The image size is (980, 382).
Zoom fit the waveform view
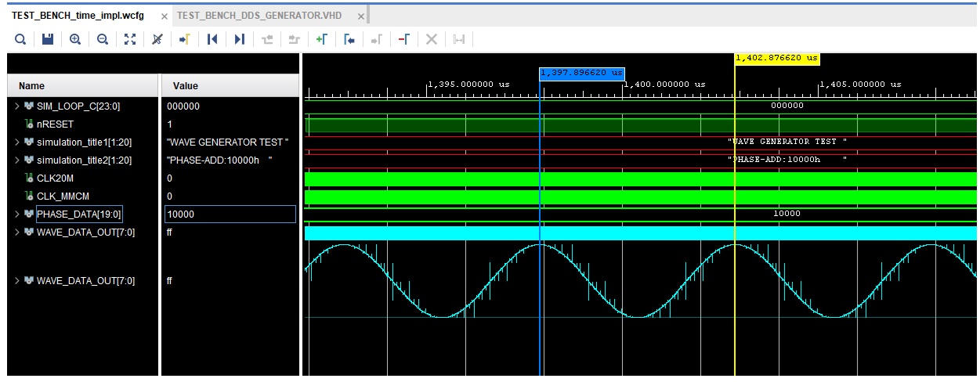[x=130, y=39]
